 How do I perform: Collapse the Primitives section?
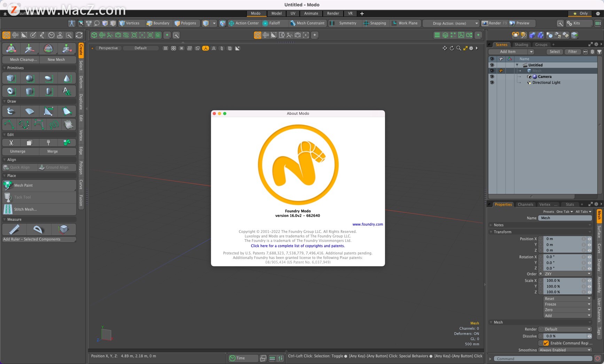(x=5, y=68)
